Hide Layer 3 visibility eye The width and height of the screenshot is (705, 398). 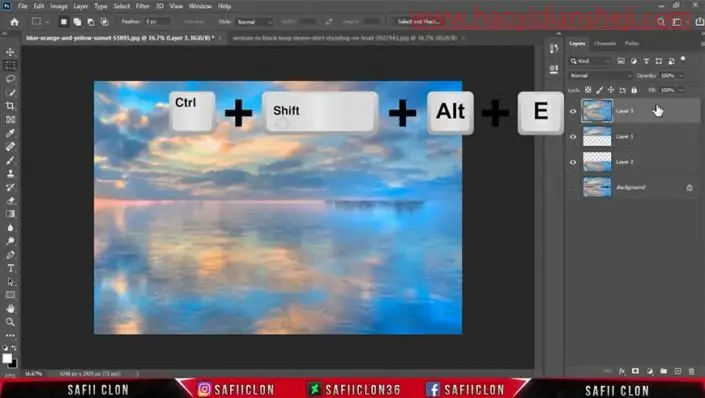tap(573, 112)
